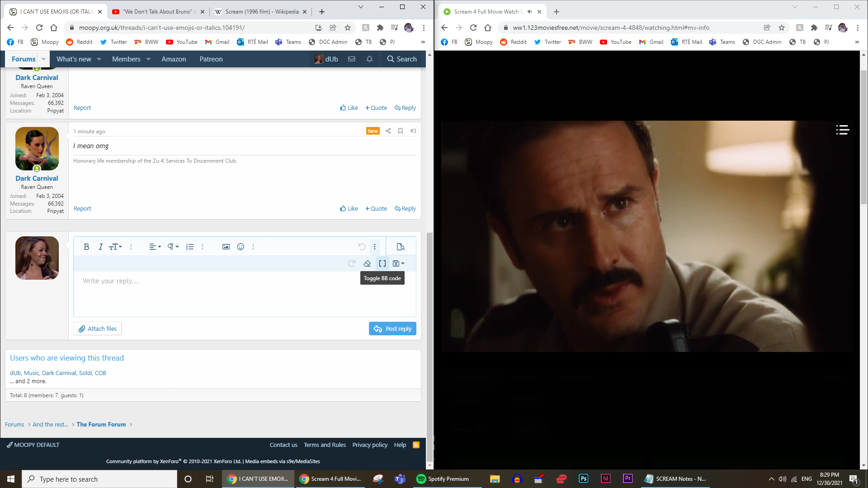The image size is (868, 488).
Task: Open the Members menu
Action: pos(126,59)
